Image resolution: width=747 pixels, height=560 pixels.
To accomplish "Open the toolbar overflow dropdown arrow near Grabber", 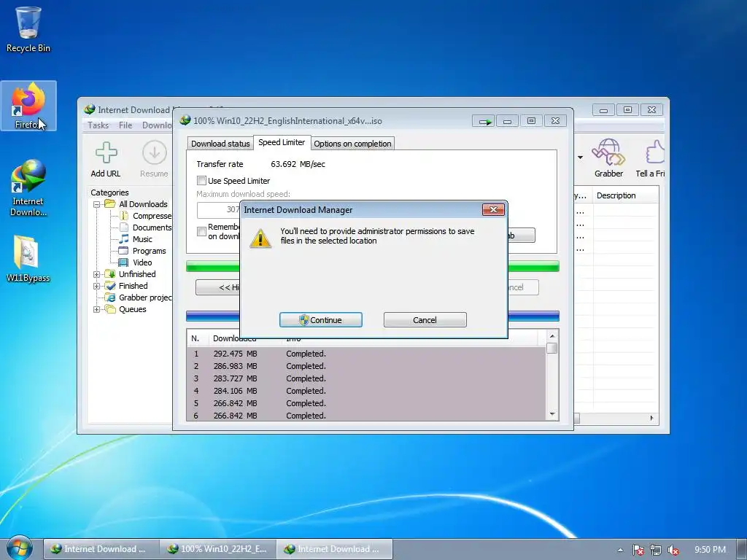I will click(580, 157).
